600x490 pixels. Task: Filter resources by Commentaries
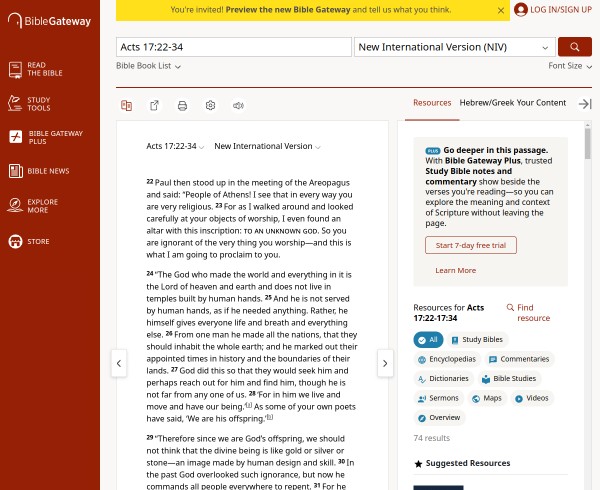coord(520,359)
